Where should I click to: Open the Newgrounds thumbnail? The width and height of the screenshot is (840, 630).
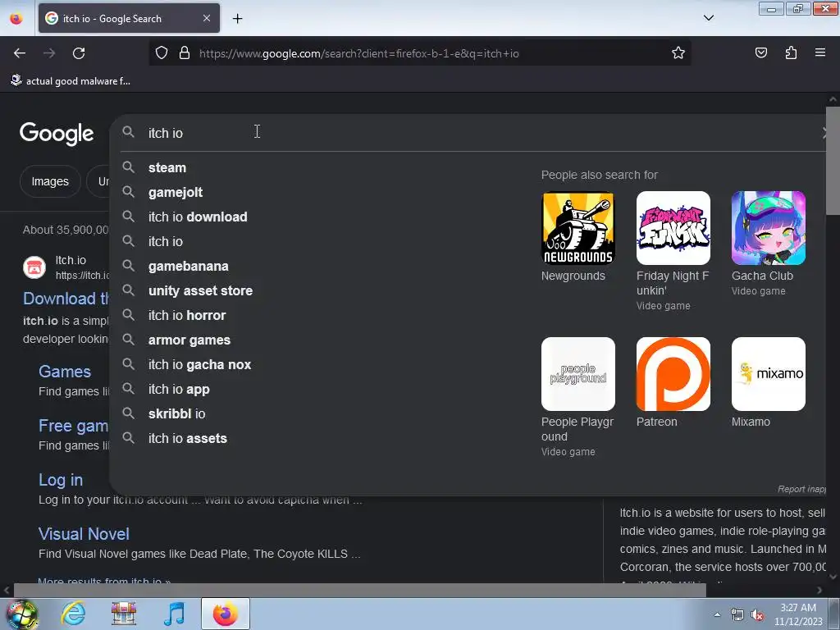click(x=578, y=228)
